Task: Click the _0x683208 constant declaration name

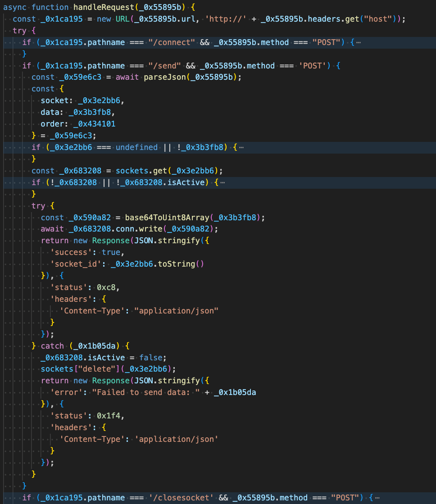Action: 80,171
